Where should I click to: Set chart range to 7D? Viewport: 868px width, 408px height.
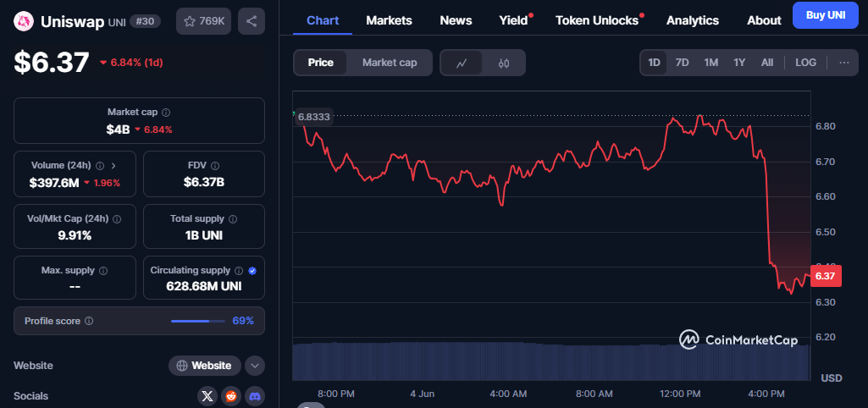point(682,63)
